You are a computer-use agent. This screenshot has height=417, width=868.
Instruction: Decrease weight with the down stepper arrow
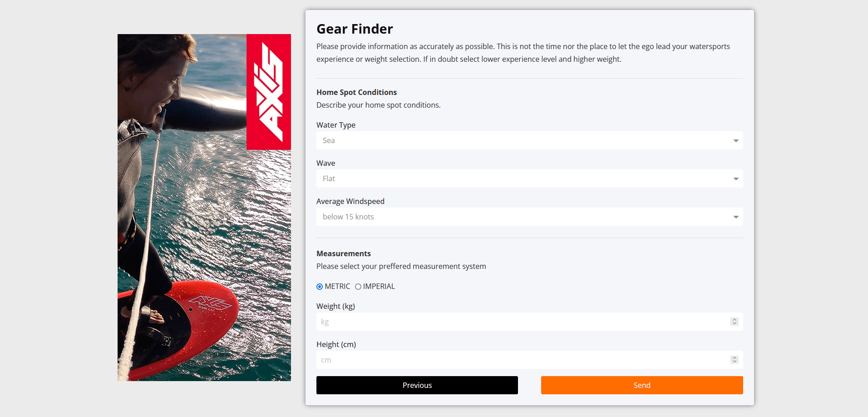coord(734,324)
